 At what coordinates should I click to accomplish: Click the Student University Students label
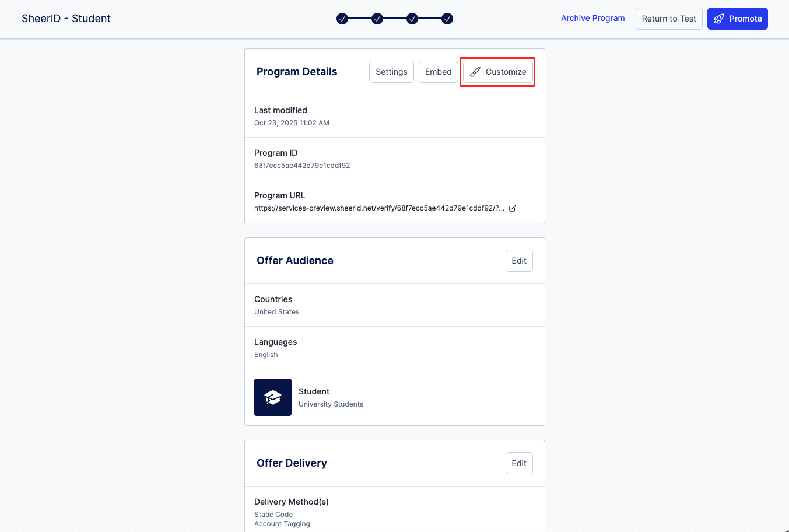pyautogui.click(x=331, y=398)
